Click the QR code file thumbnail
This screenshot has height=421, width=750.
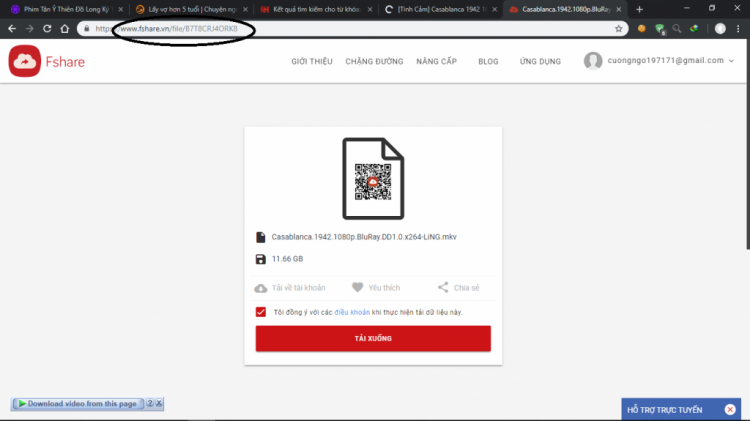pos(373,178)
